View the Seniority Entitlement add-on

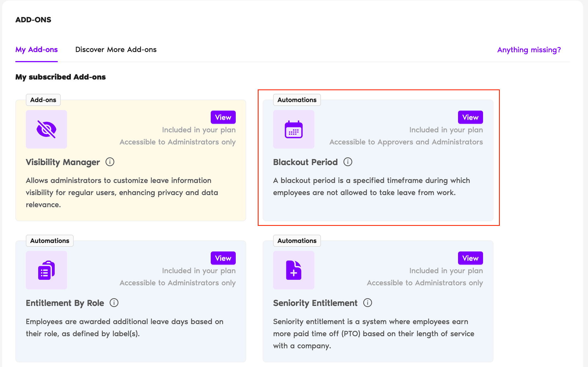click(470, 258)
